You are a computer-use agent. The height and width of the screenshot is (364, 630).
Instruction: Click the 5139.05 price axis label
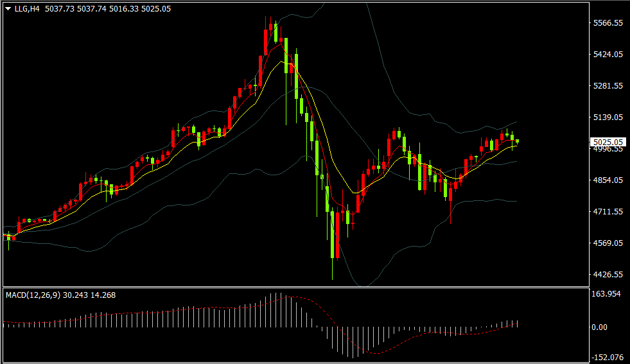pos(608,117)
